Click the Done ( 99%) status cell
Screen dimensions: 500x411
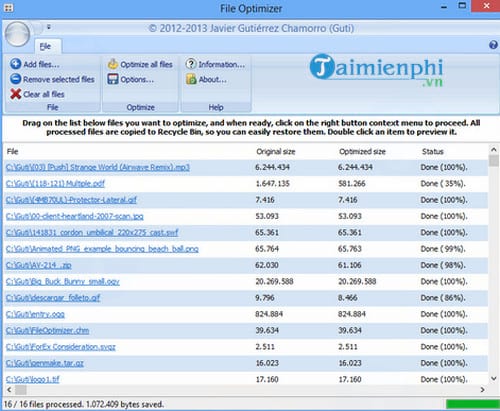(x=442, y=249)
